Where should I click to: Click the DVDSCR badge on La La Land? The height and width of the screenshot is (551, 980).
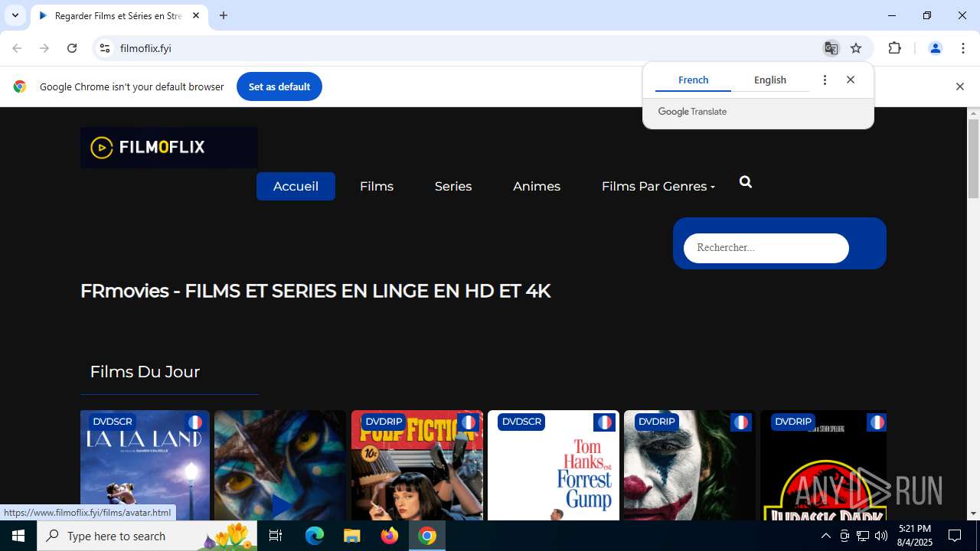(x=112, y=422)
